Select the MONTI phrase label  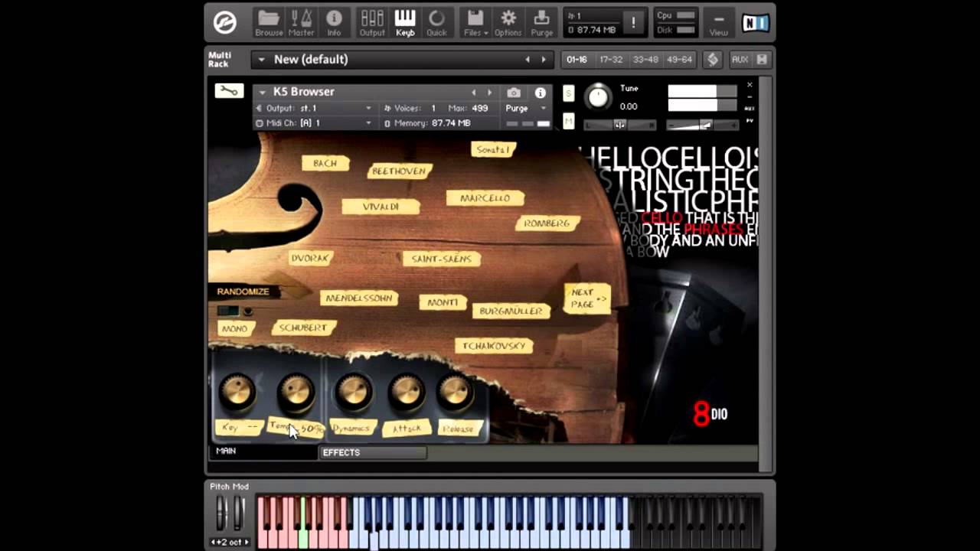pyautogui.click(x=443, y=302)
